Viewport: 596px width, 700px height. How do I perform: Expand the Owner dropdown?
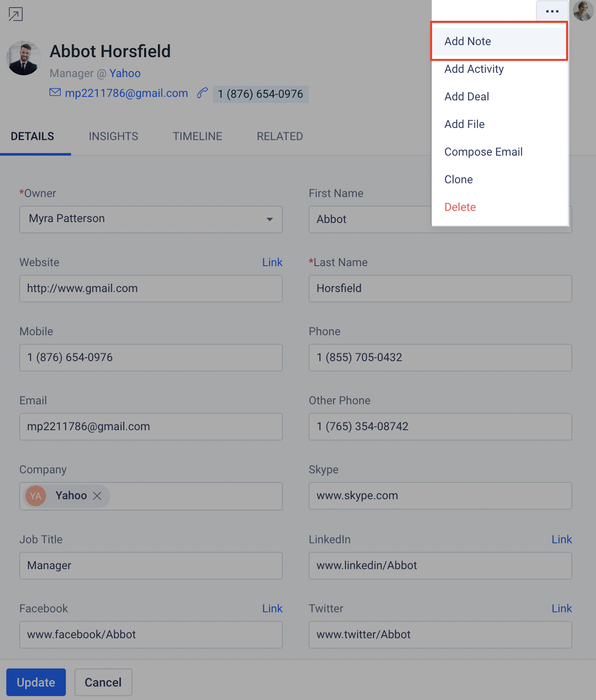coord(270,219)
